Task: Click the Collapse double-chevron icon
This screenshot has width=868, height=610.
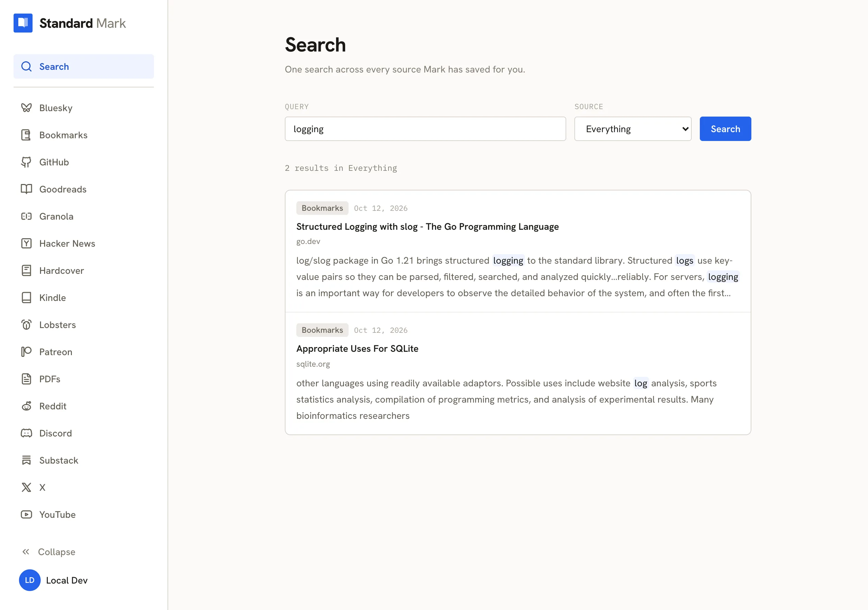Action: [x=26, y=552]
